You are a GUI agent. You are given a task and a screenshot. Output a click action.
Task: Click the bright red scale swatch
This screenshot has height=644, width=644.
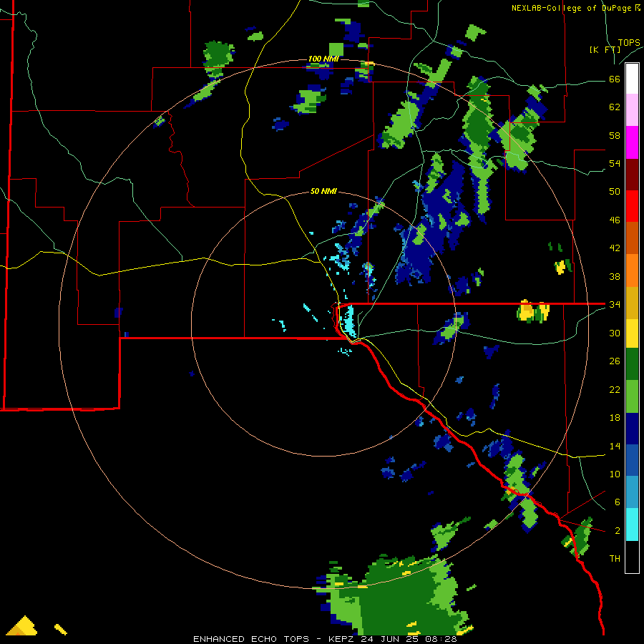coord(632,206)
